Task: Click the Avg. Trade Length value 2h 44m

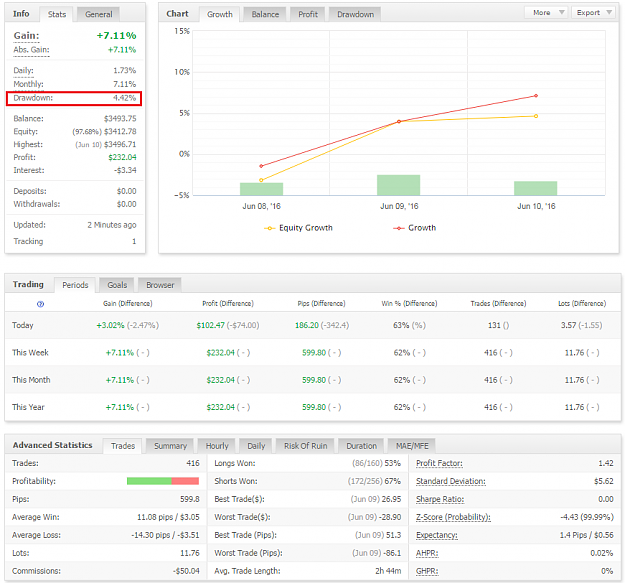Action: (x=388, y=571)
